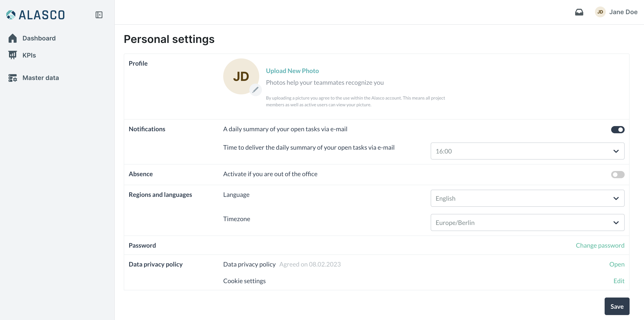Open the English language dropdown
644x320 pixels.
tap(527, 198)
